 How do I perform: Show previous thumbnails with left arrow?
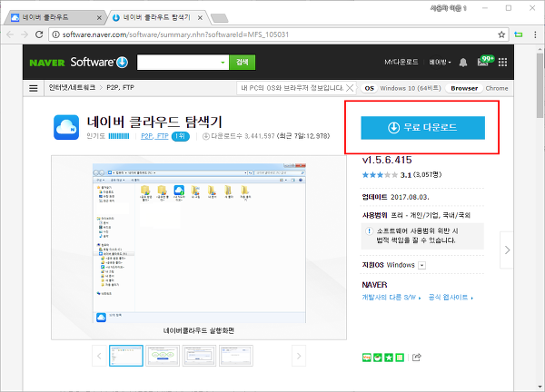pos(99,356)
